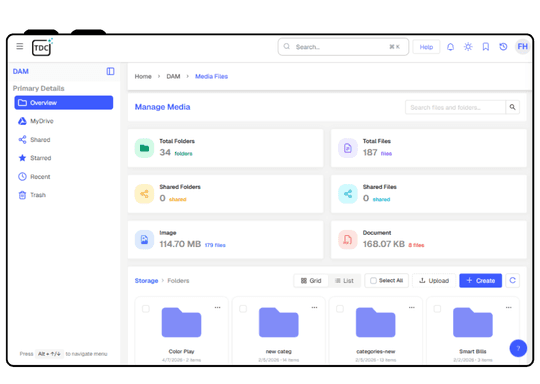Go to DAM breadcrumb
Viewport: 540px width, 384px height.
point(173,76)
